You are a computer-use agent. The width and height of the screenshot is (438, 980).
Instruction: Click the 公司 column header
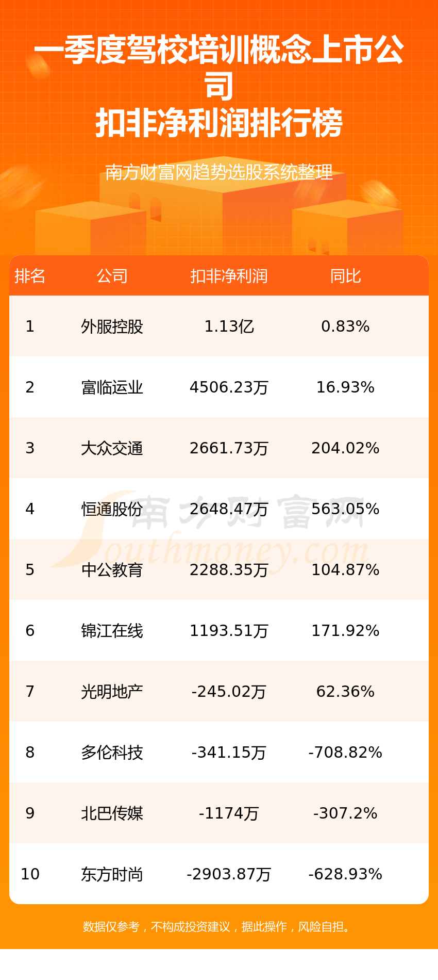coord(112,276)
